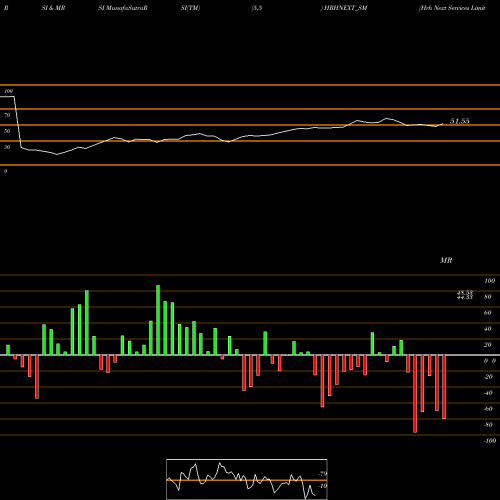This screenshot has height=500, width=500.
Task: Click the overlapping 48.58 / 44.33 MR values
Action: (x=465, y=295)
